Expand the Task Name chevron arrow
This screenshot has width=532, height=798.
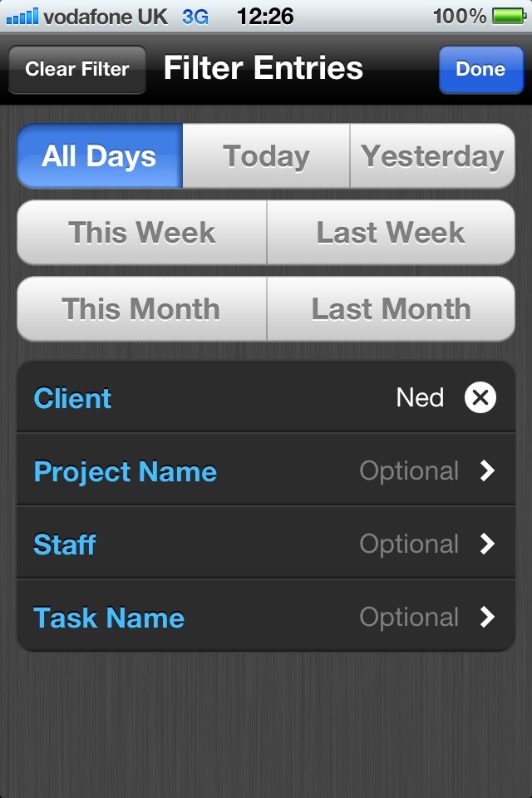487,617
